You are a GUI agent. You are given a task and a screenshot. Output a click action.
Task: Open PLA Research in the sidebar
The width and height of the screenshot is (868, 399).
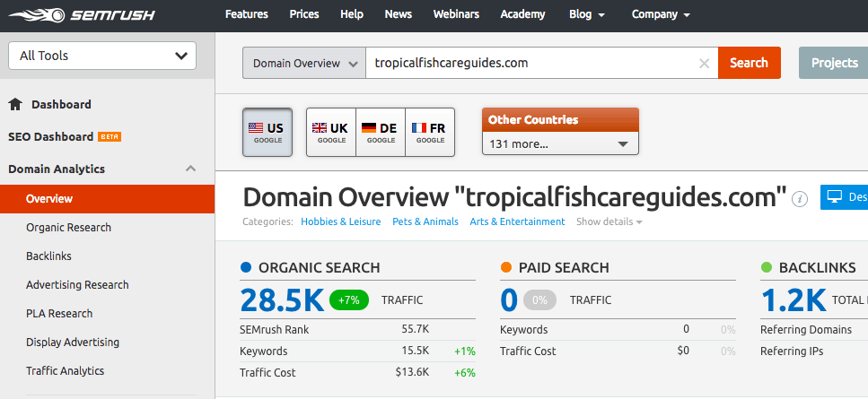[59, 314]
